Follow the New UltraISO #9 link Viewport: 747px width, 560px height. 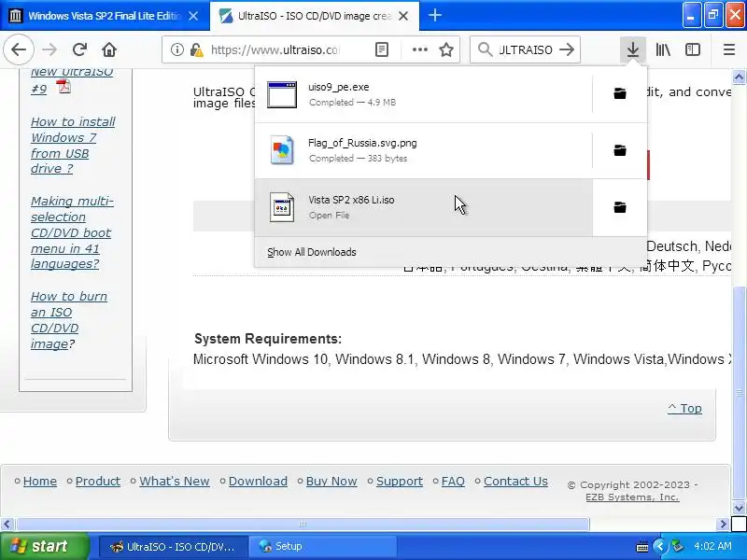click(72, 80)
